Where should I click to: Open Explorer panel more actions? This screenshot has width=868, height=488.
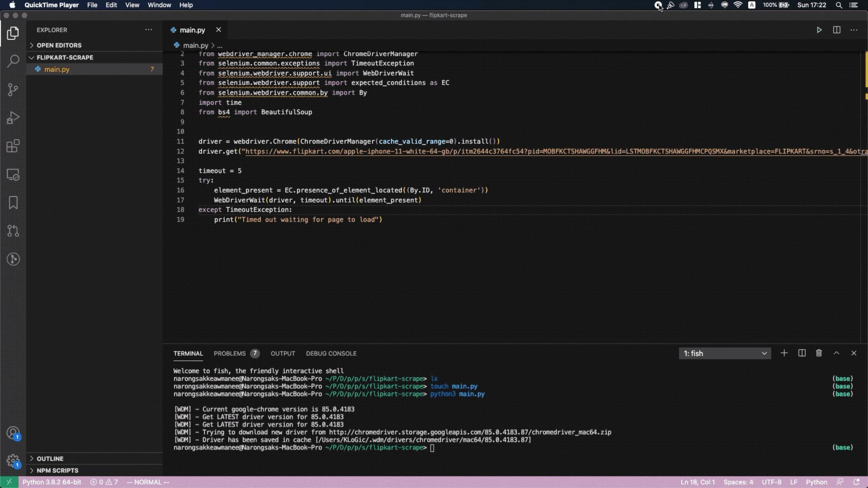[148, 30]
